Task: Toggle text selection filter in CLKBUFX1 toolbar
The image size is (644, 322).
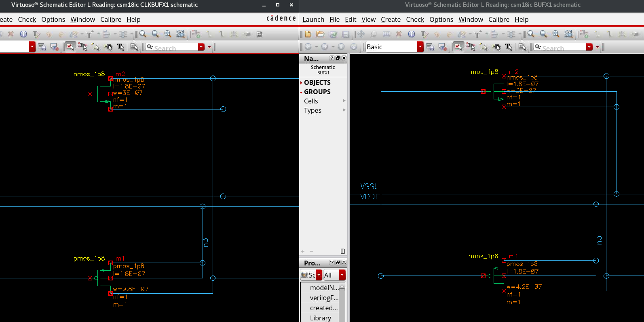Action: click(x=121, y=47)
